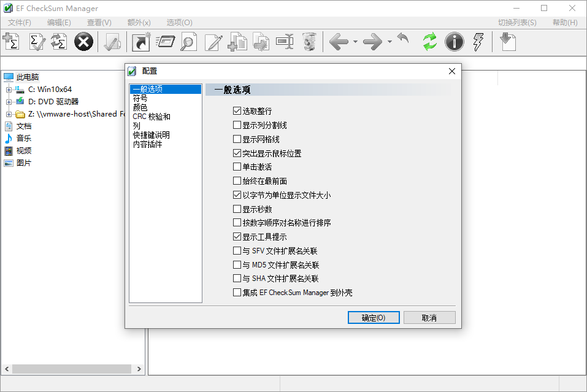
Task: Click the 取消 button
Action: click(x=429, y=318)
